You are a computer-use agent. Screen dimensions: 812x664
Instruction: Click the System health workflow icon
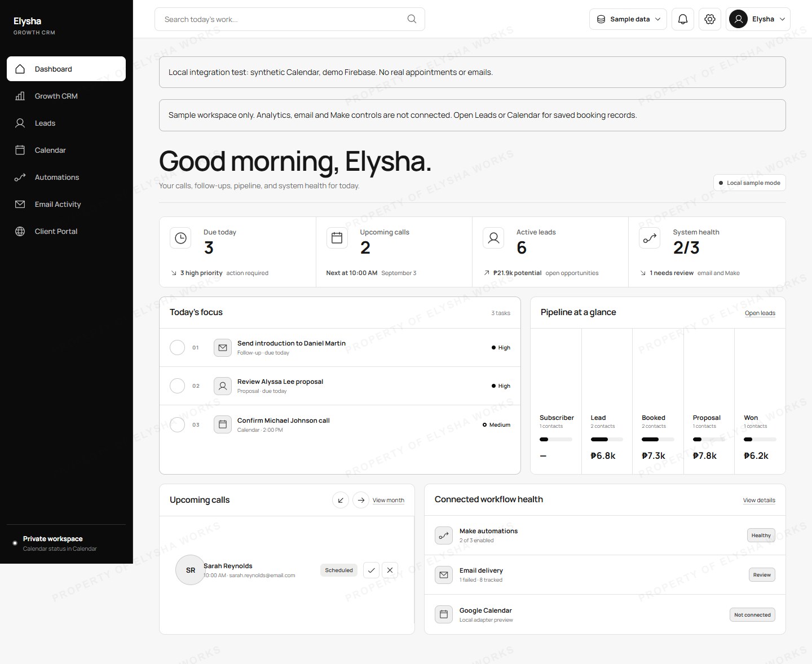point(650,238)
